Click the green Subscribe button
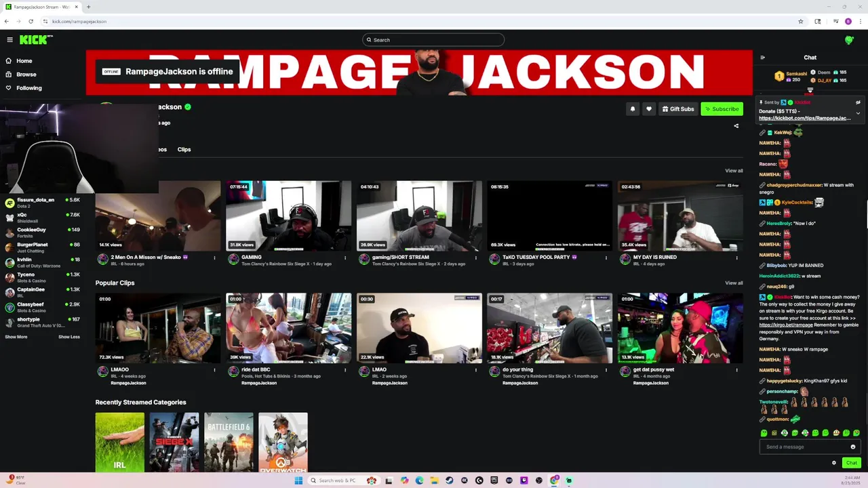Screen dimensions: 868x488 tap(722, 109)
